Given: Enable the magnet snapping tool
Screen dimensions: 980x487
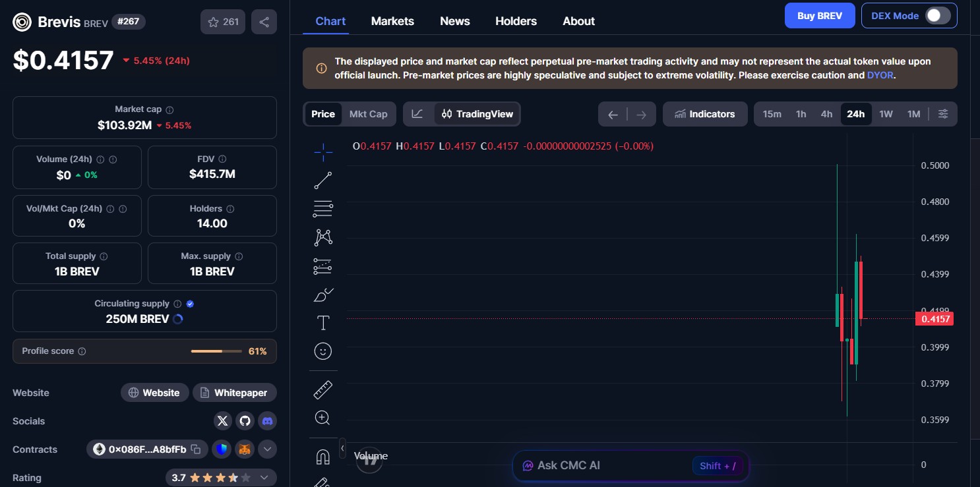Looking at the screenshot, I should pos(322,456).
